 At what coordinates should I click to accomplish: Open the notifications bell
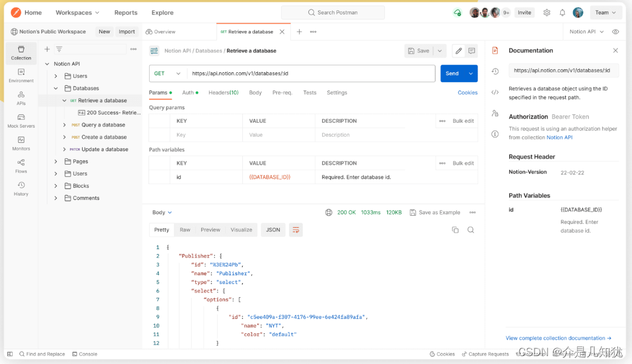tap(562, 13)
